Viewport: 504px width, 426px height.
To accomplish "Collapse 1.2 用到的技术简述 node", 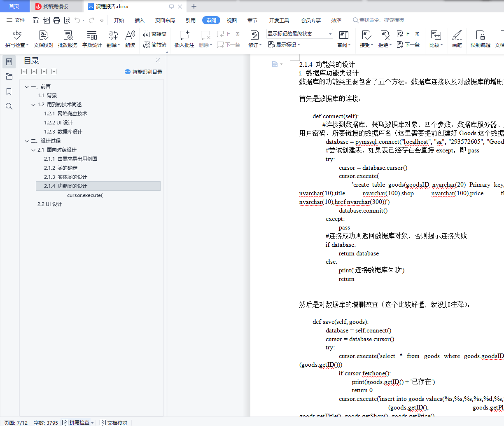I will (33, 105).
